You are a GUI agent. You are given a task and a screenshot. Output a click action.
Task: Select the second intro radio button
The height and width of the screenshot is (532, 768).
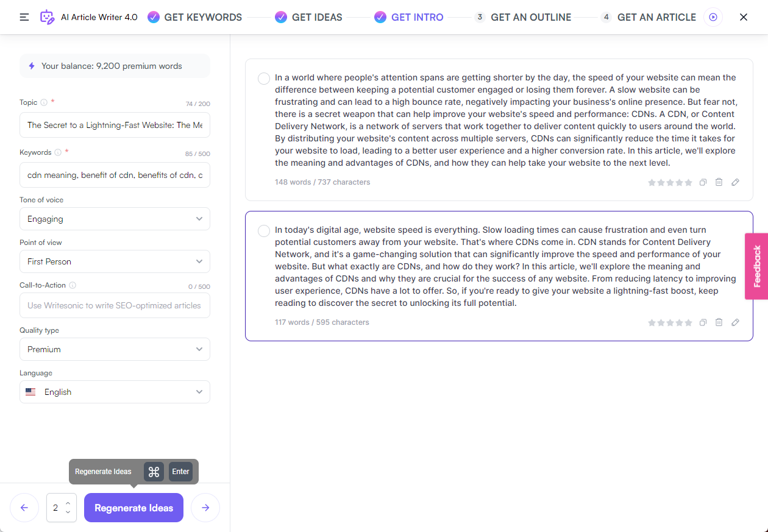[264, 231]
